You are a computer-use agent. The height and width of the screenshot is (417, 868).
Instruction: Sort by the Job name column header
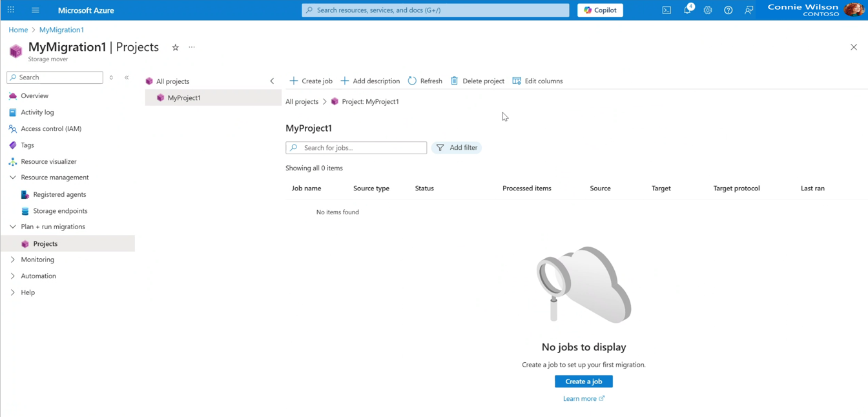tap(306, 188)
